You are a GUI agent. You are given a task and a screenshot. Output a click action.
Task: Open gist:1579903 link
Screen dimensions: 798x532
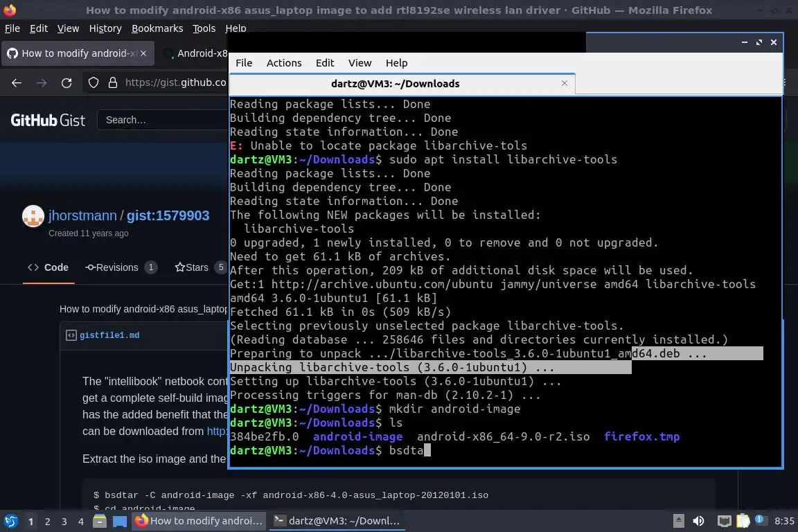[x=168, y=215]
